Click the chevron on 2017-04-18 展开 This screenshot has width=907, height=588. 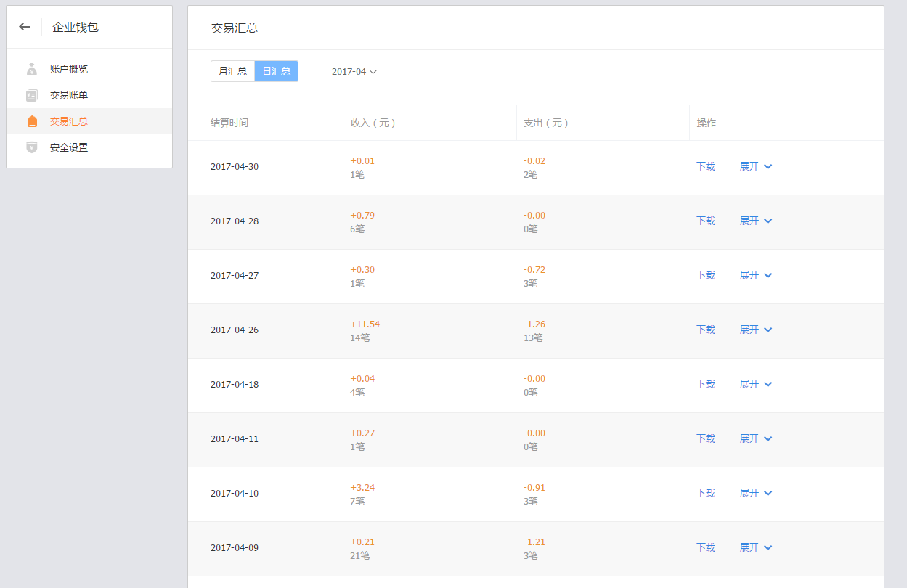tap(768, 384)
